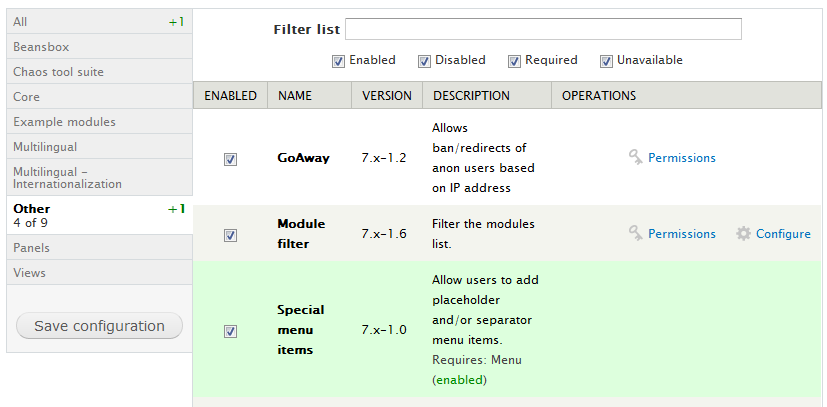Screen dimensions: 827x407
Task: Open the GoAway Permissions link
Action: point(682,157)
